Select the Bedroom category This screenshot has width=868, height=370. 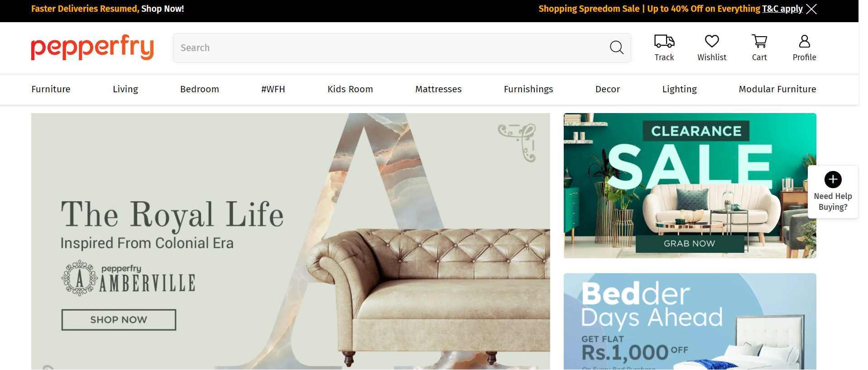[199, 89]
